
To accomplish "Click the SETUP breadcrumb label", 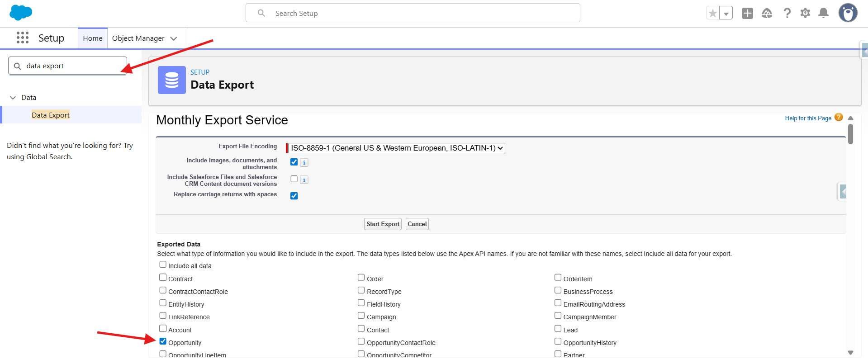I will point(200,72).
